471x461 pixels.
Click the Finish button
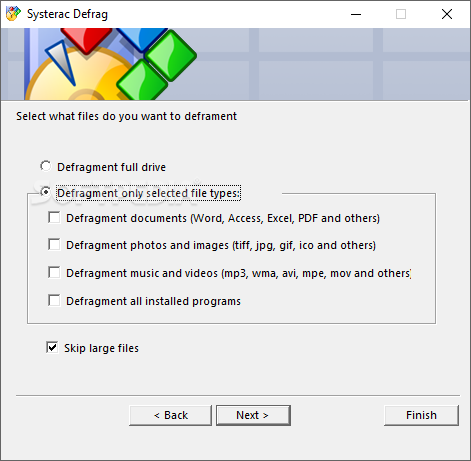[421, 415]
